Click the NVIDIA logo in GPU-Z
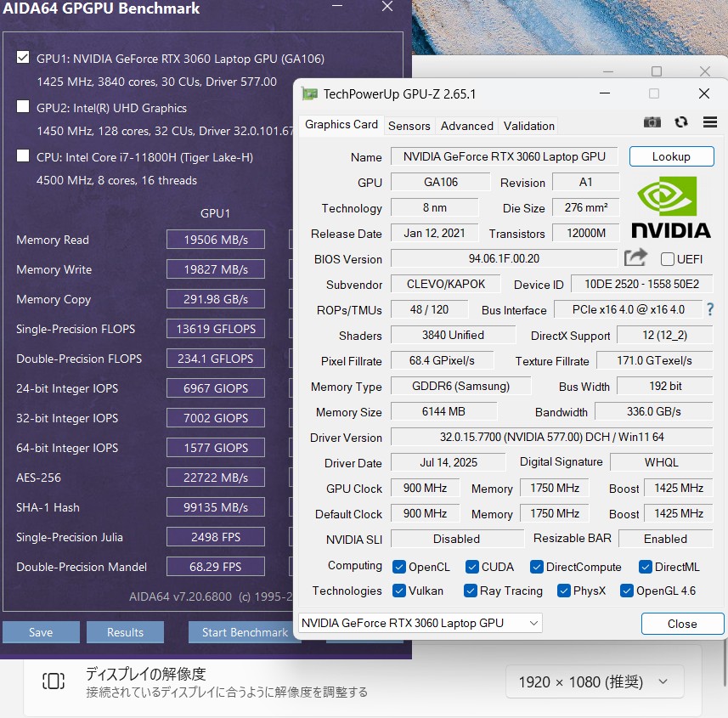 coord(671,207)
